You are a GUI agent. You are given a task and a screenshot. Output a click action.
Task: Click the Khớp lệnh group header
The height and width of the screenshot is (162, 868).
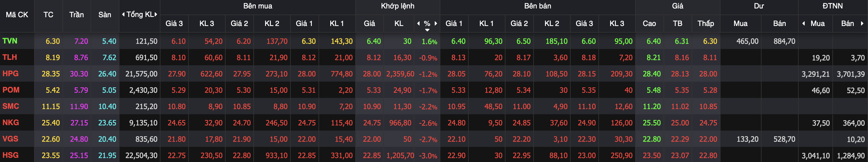tap(398, 6)
